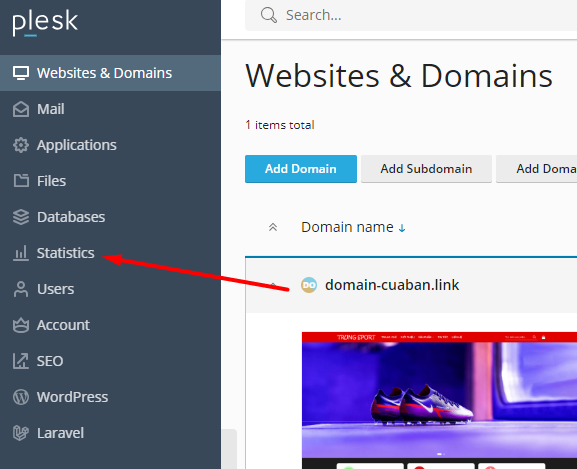577x469 pixels.
Task: Click the Add Subdomain button
Action: tap(426, 169)
